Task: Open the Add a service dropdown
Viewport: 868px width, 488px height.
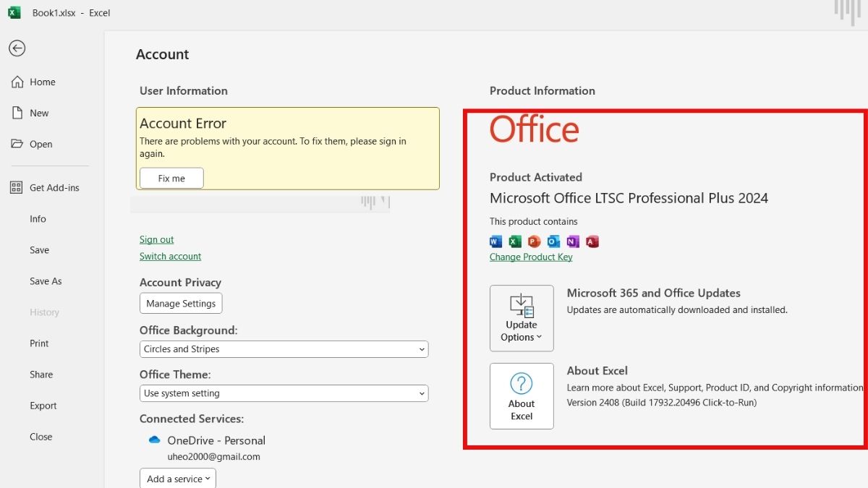Action: point(178,479)
